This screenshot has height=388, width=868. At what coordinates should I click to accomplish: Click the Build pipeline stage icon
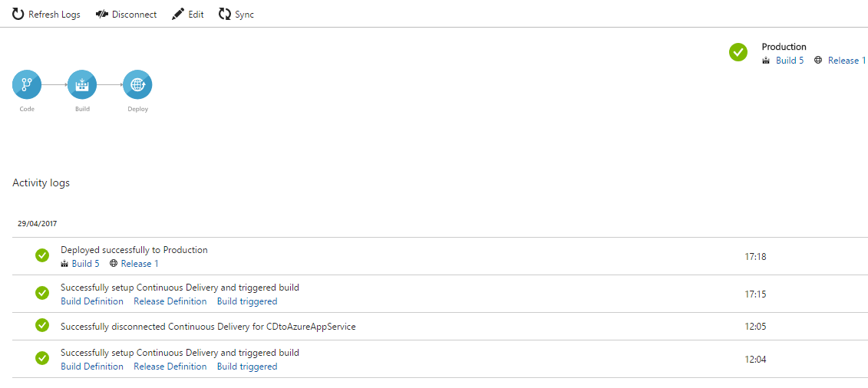click(82, 84)
